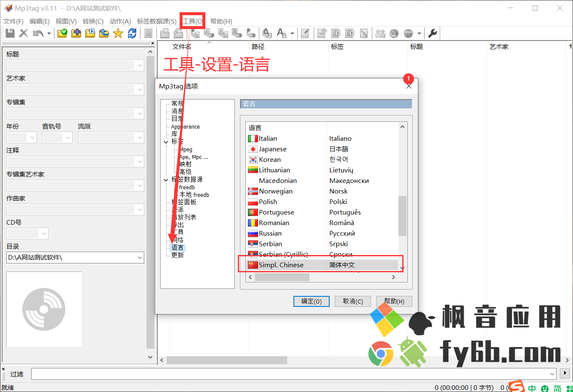This screenshot has height=392, width=573.
Task: Click the Auto-numbering wizard 123 icon
Action: coord(364,33)
